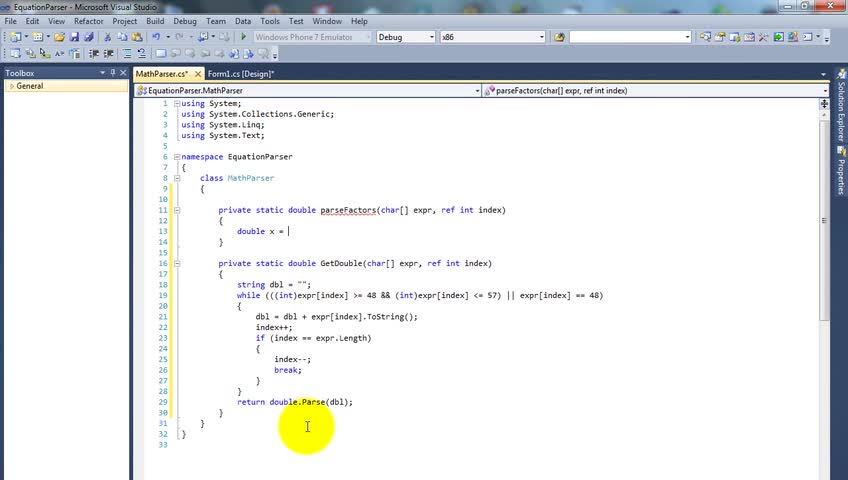Collapse the namespace EquationParser outline block

point(177,157)
